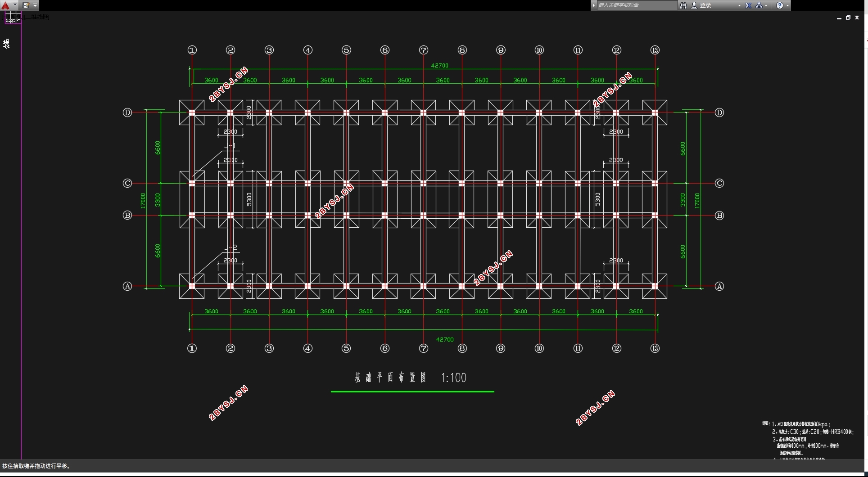
Task: Click axis bubble 13 in bottom row
Action: pyautogui.click(x=655, y=348)
